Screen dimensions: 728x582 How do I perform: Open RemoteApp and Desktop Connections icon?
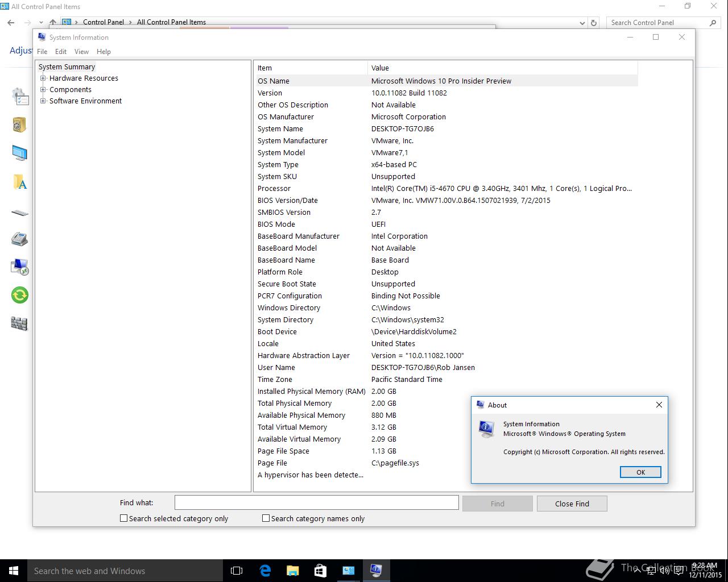(x=19, y=267)
